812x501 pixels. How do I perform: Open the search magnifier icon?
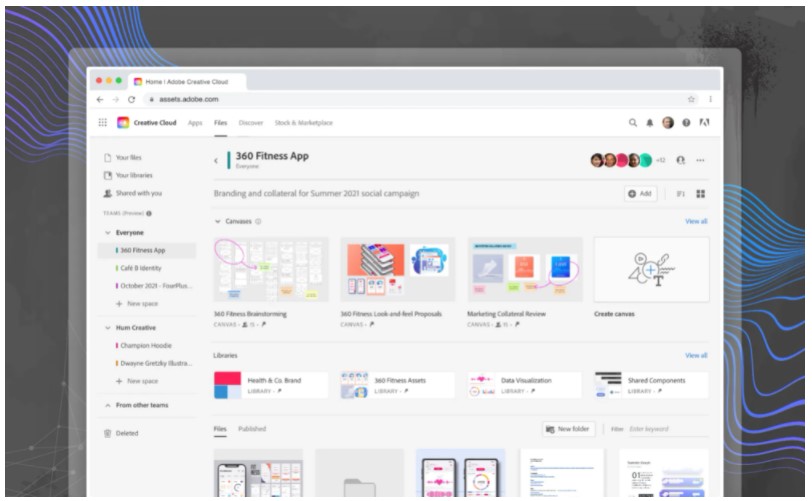[x=632, y=123]
